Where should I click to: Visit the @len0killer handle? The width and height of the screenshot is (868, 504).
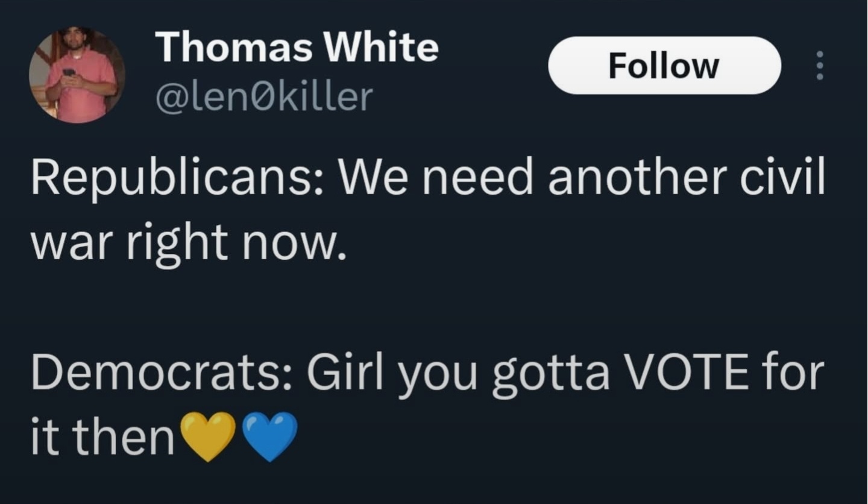264,98
